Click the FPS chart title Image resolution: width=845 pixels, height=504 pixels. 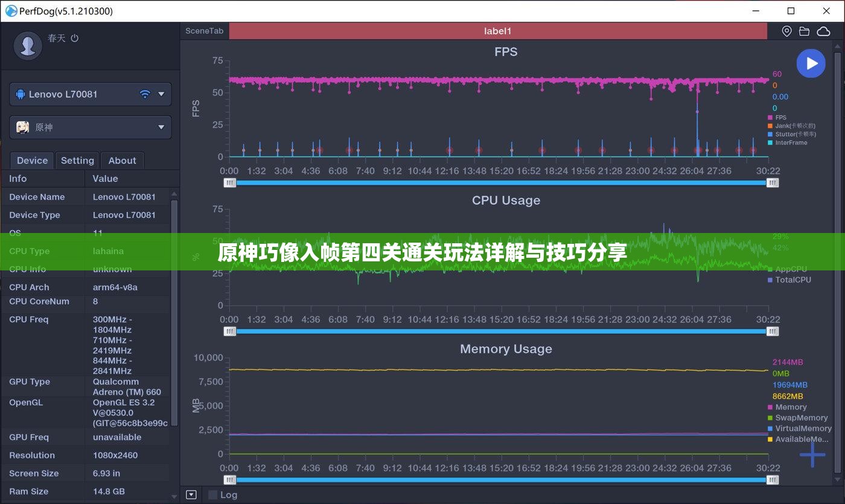point(506,52)
